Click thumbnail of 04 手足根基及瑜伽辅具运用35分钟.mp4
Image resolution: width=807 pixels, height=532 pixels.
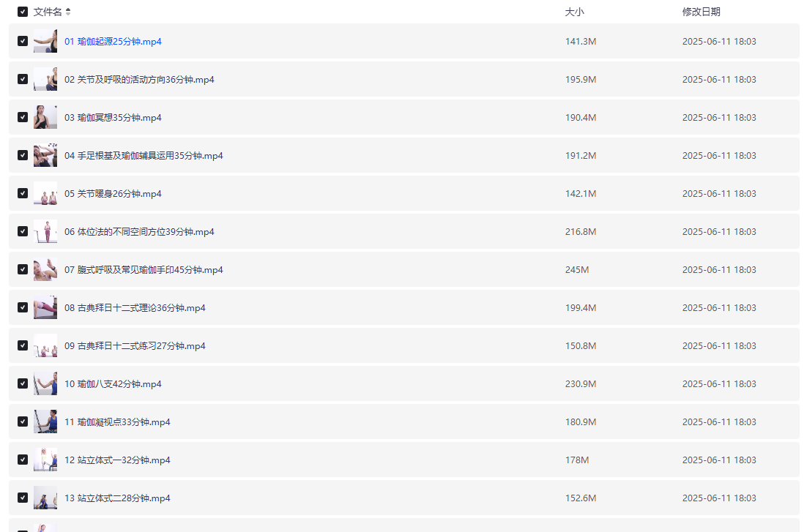pyautogui.click(x=45, y=155)
